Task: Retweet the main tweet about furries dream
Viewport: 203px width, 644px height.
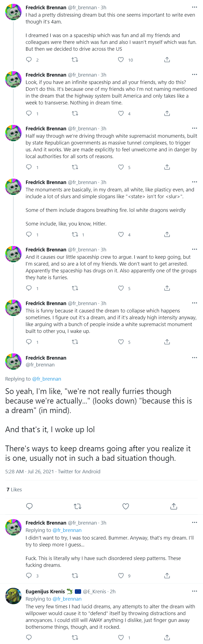Action: (78, 506)
